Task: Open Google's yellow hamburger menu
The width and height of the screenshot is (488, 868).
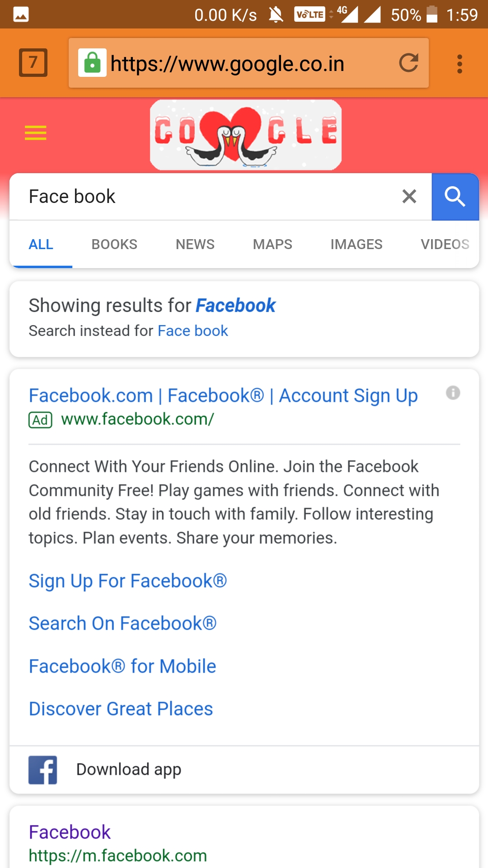Action: tap(36, 133)
